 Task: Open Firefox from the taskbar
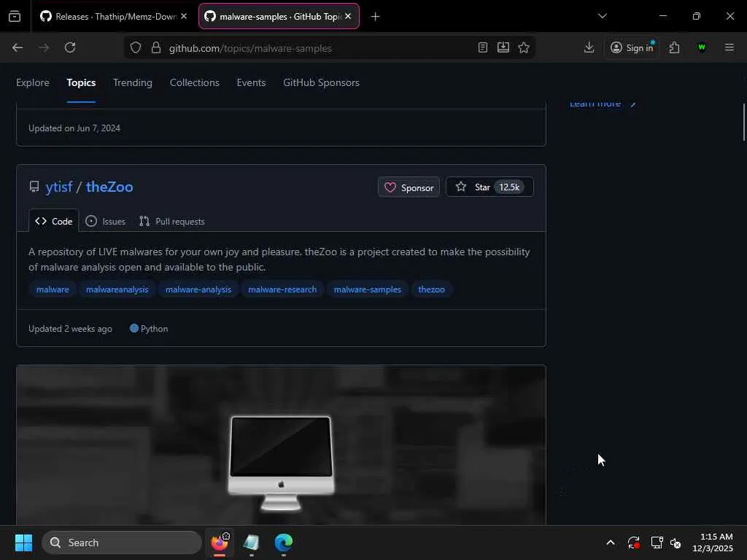click(x=220, y=542)
